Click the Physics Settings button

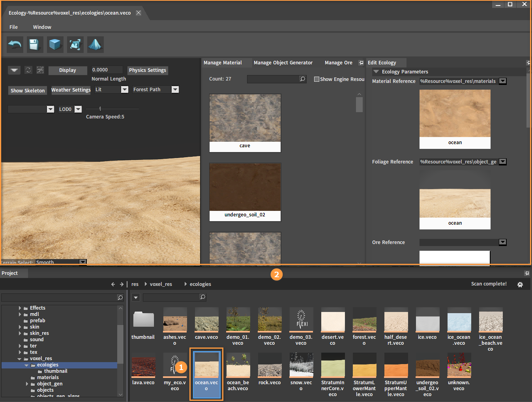click(x=148, y=70)
